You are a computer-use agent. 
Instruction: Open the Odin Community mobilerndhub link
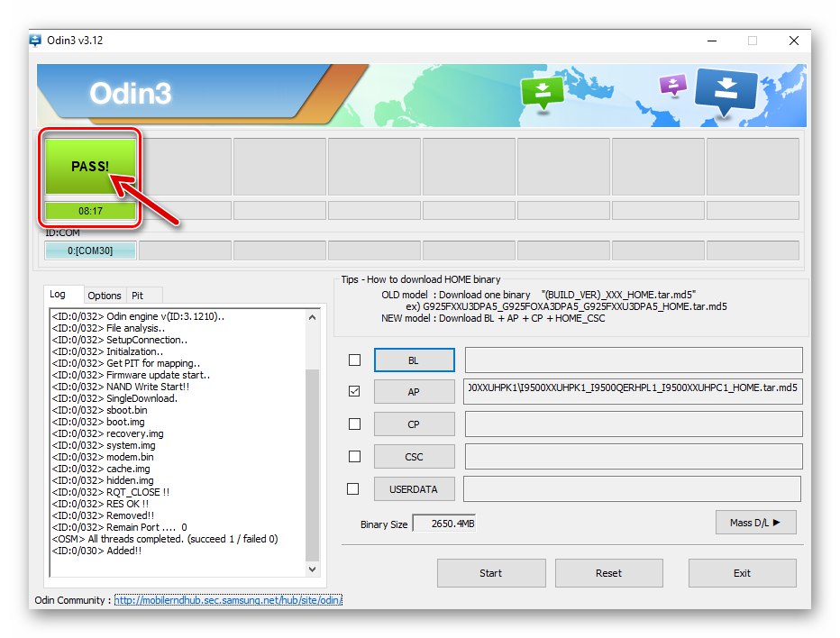228,600
